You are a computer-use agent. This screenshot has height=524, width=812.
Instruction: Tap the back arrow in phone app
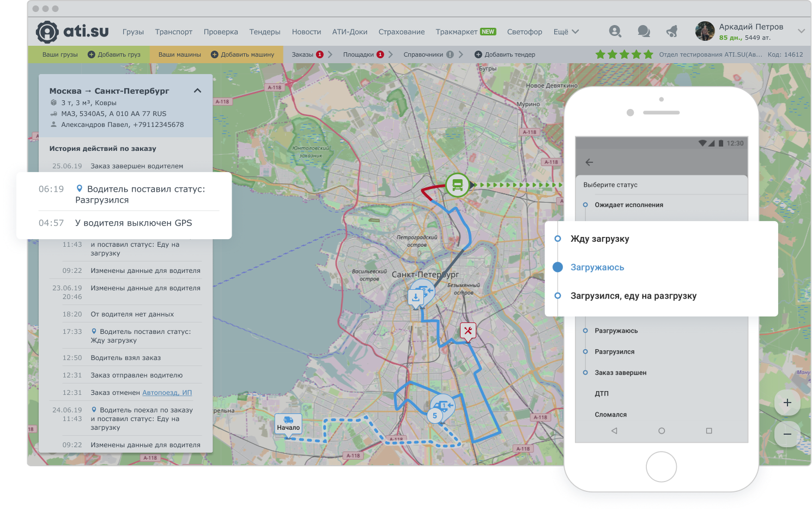pyautogui.click(x=589, y=162)
